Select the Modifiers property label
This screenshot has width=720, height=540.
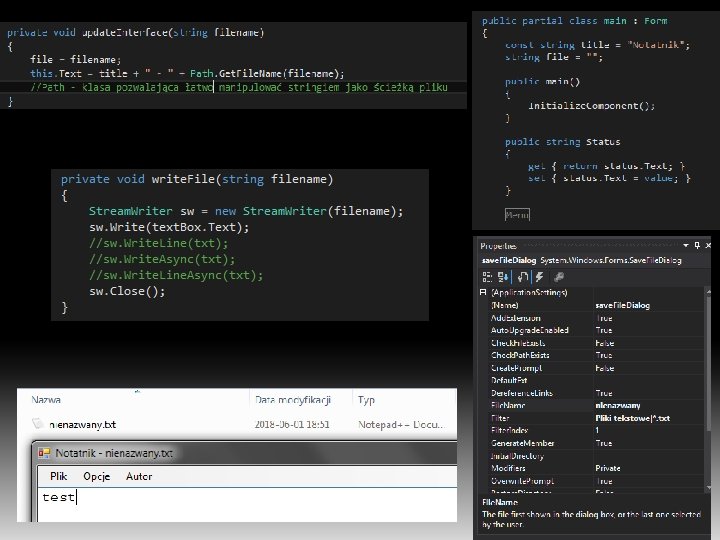508,468
